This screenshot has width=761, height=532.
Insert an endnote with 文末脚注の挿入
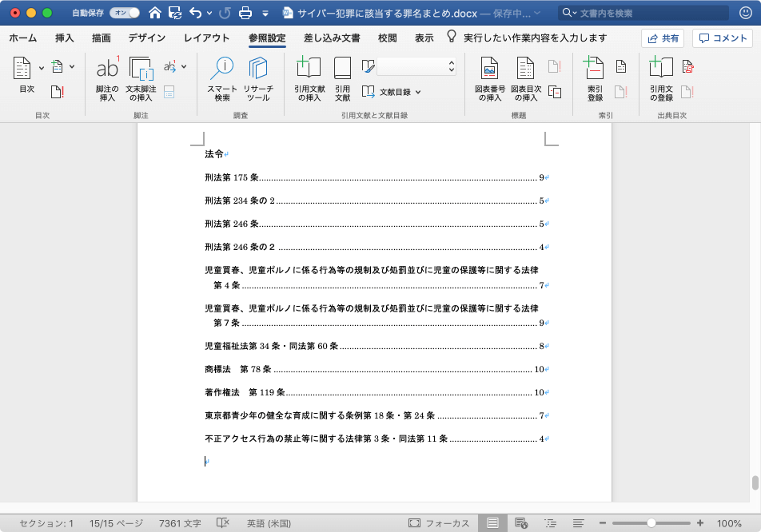point(141,79)
